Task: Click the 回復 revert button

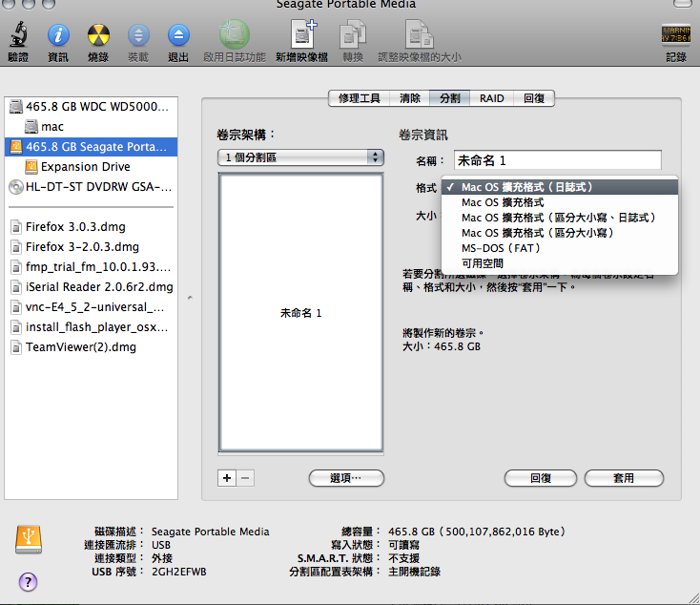Action: pos(541,478)
